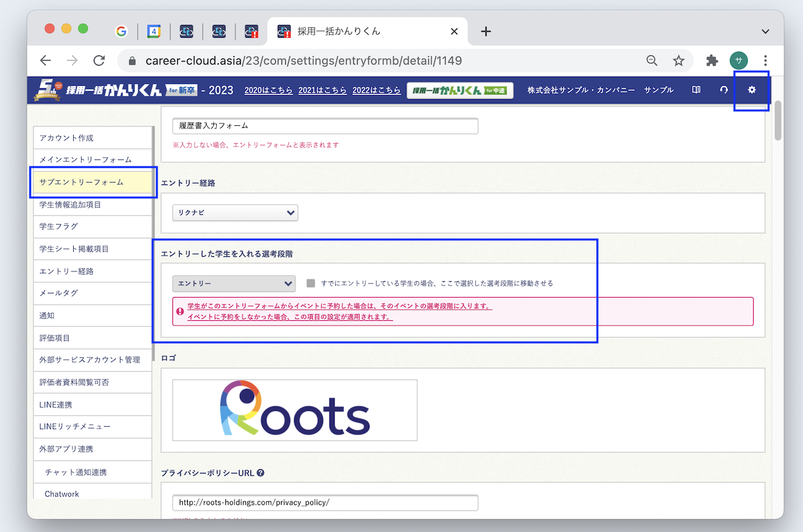Screen dimensions: 803x532
Task: Select メインエントリーフォーム in the sidebar
Action: point(85,159)
